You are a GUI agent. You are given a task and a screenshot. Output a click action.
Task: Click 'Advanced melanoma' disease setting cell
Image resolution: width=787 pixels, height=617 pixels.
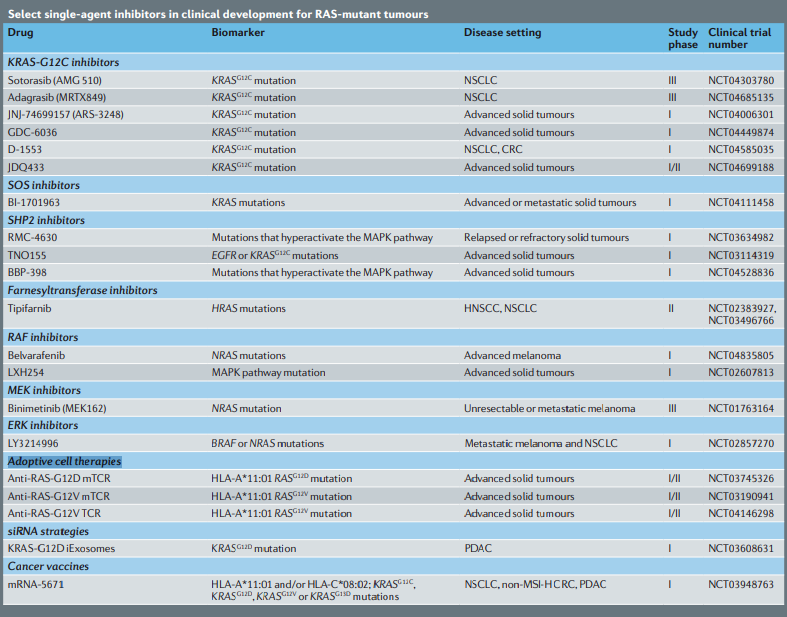[x=512, y=355]
